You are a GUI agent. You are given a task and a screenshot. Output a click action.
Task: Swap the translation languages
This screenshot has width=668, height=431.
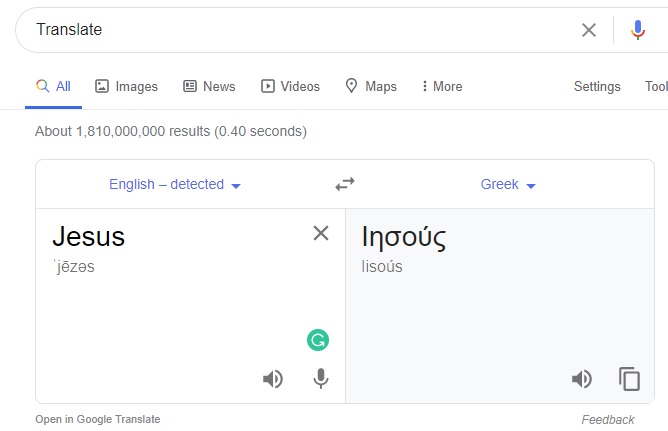pos(345,184)
